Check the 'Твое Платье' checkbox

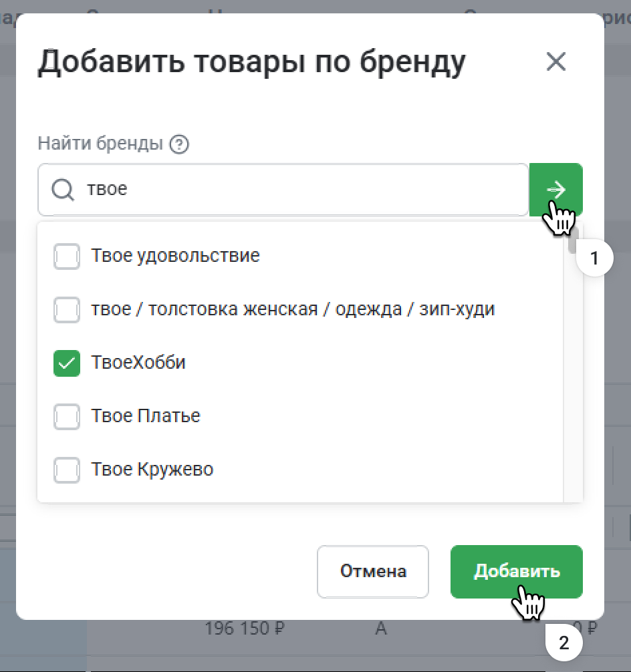point(67,416)
